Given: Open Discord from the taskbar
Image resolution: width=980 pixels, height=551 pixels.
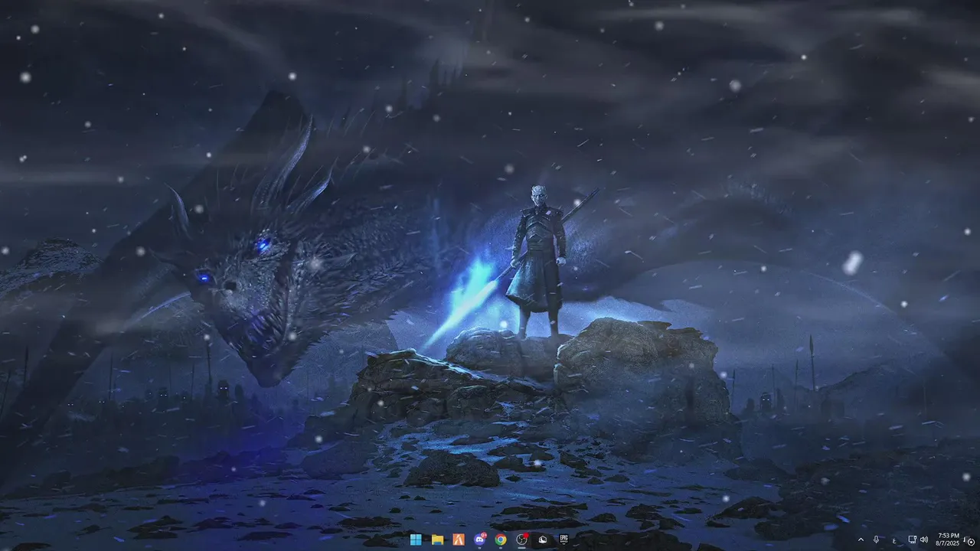Looking at the screenshot, I should (x=480, y=540).
